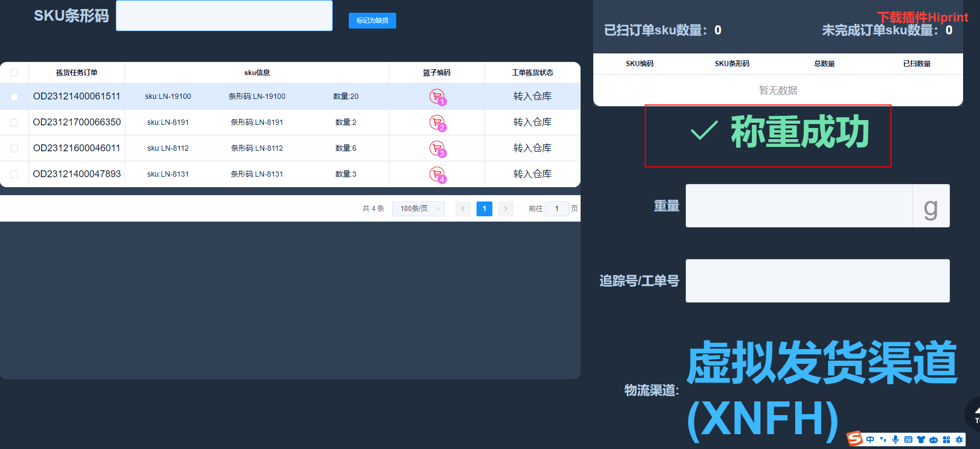Click the 标记为缺货 button
This screenshot has height=449, width=980.
click(372, 21)
